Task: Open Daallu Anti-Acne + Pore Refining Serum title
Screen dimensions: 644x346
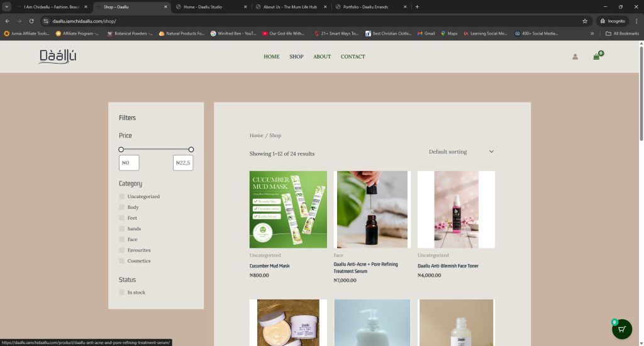Action: point(365,267)
